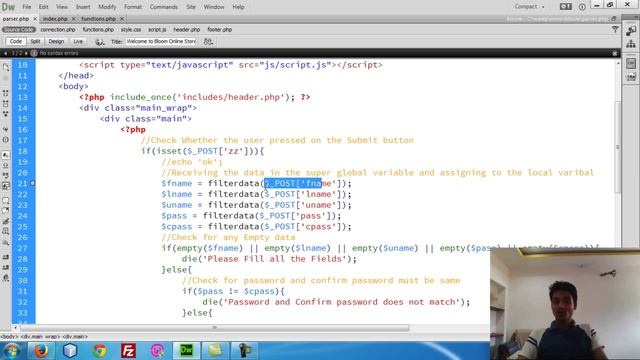The width and height of the screenshot is (640, 360).
Task: Click the Title input field
Action: click(161, 41)
